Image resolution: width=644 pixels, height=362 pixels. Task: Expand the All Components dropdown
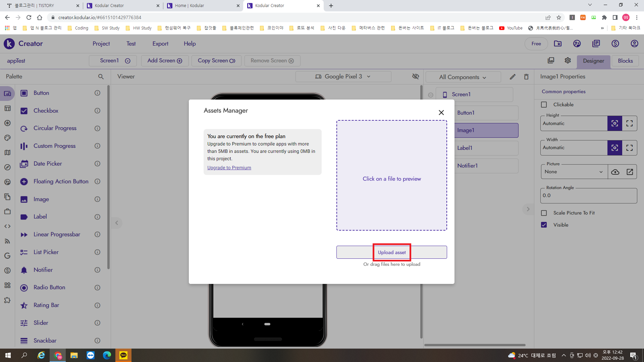tap(463, 77)
